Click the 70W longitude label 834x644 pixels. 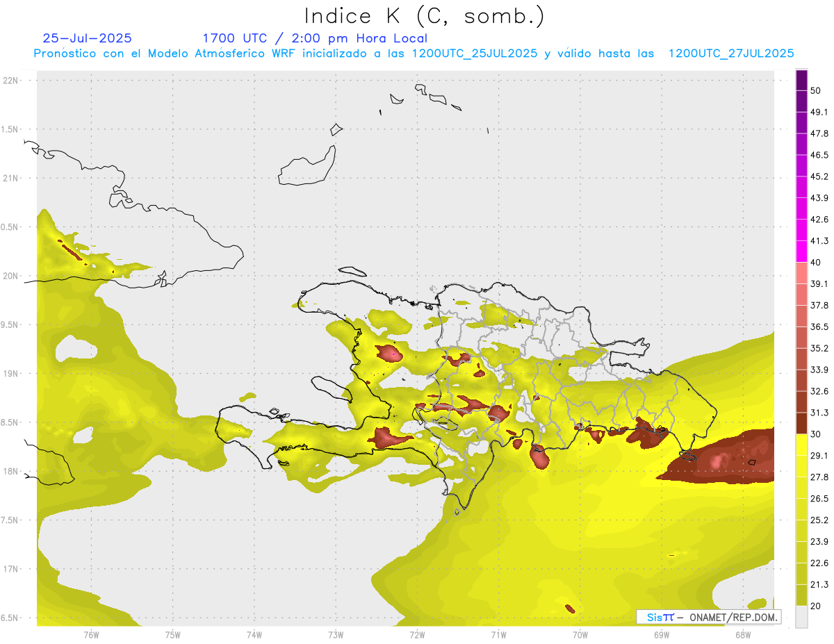pyautogui.click(x=580, y=634)
